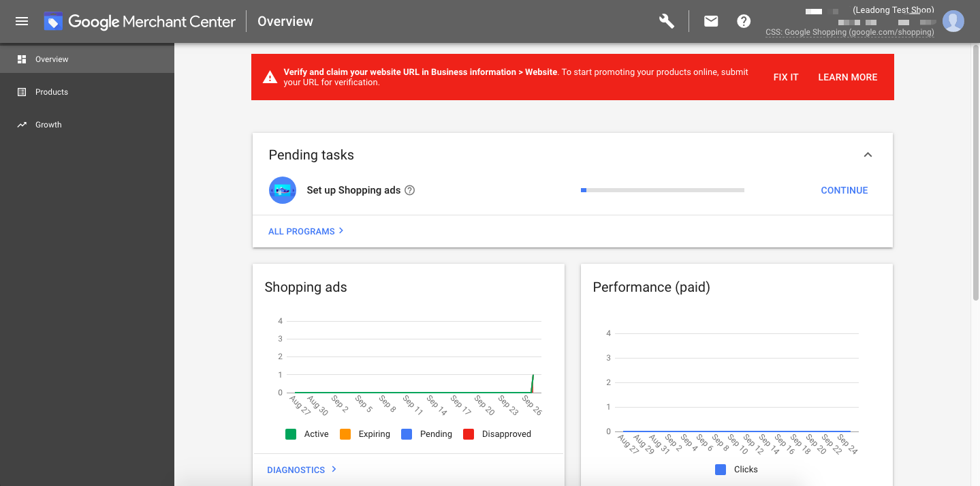The image size is (980, 486).
Task: Select the Products sidebar item
Action: coord(50,91)
